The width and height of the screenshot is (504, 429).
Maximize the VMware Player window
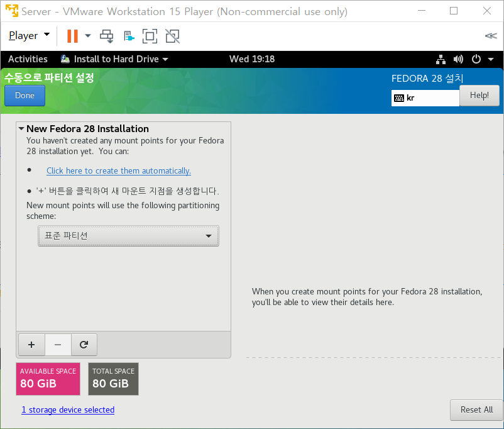click(x=454, y=11)
